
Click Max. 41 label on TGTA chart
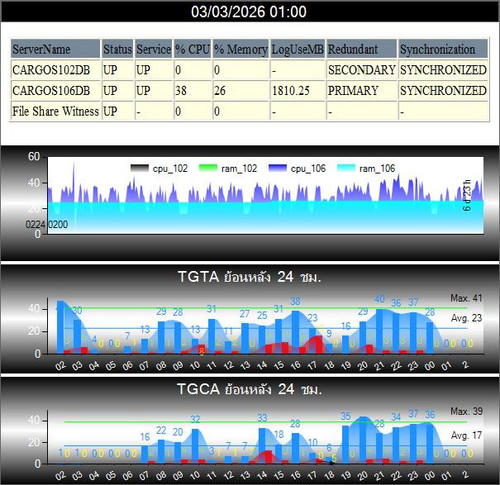point(466,298)
